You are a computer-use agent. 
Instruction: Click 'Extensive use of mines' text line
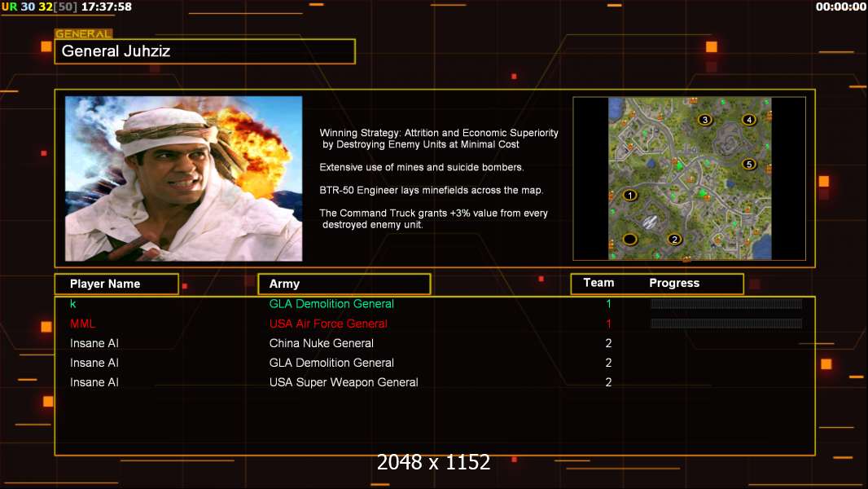click(x=421, y=167)
